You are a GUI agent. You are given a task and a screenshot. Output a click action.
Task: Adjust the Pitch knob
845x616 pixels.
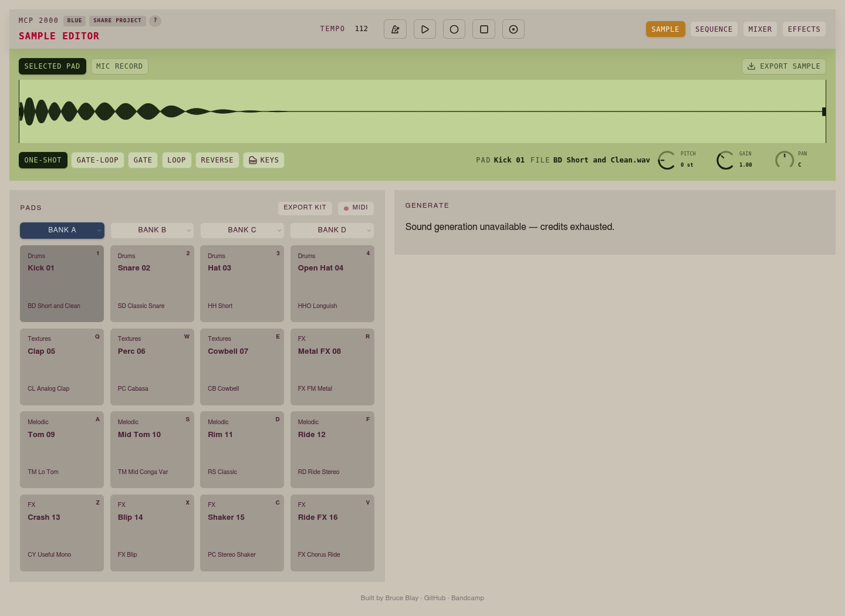(667, 160)
